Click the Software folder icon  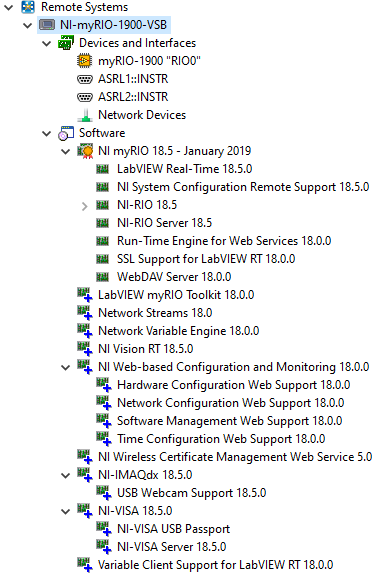pyautogui.click(x=66, y=133)
